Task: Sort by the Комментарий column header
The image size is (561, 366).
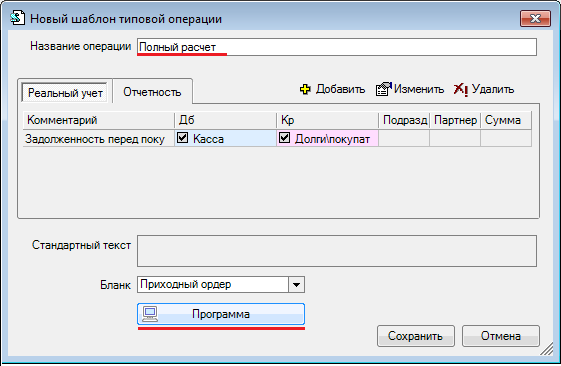Action: coord(99,120)
